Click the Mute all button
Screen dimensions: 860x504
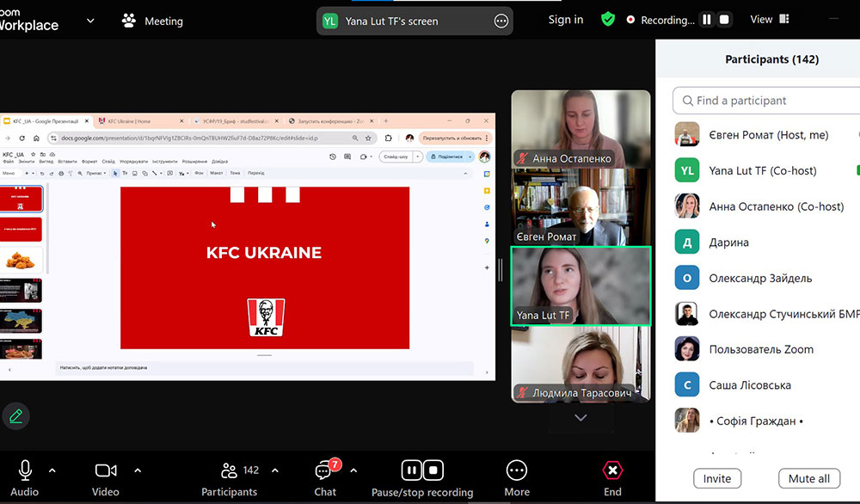pos(809,479)
